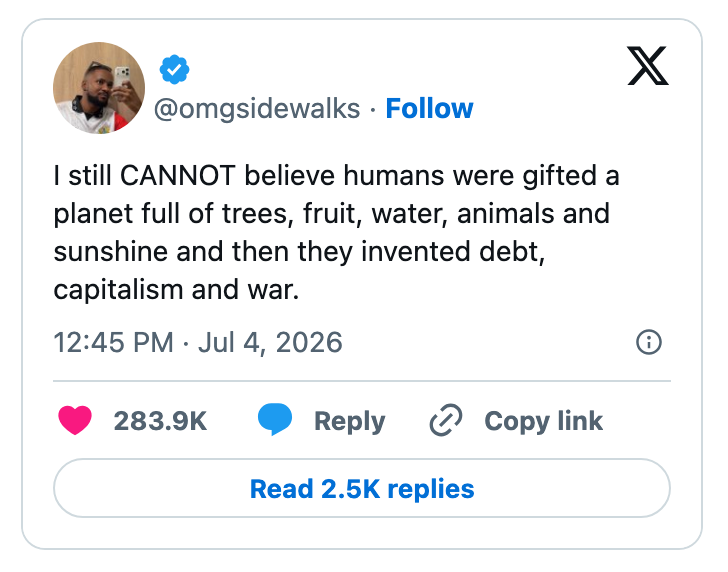Click the blue verified badge
728x572 pixels.
pos(174,69)
